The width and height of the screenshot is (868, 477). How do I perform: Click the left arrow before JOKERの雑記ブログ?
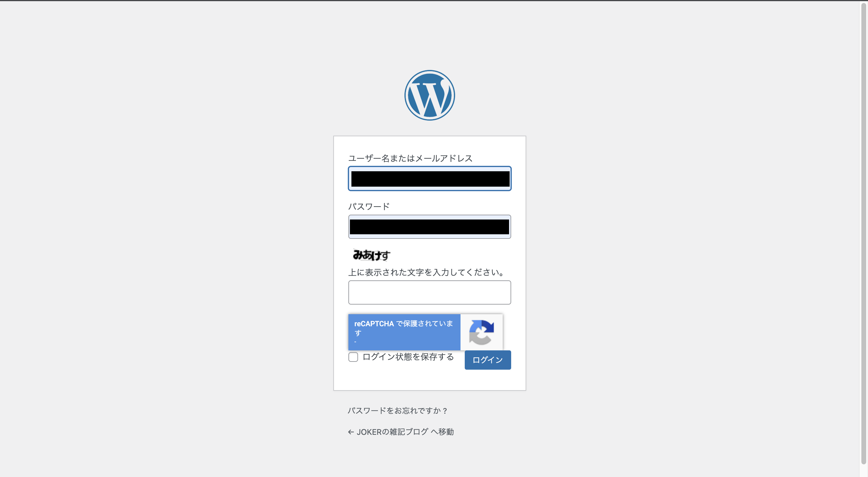[351, 432]
